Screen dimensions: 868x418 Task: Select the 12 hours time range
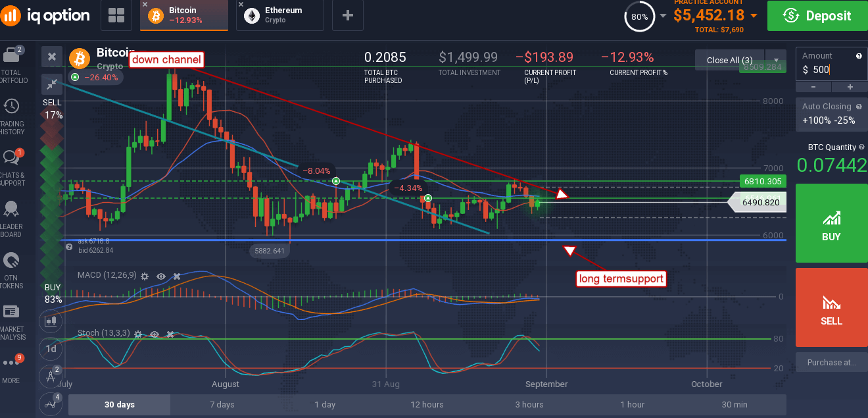click(x=427, y=404)
